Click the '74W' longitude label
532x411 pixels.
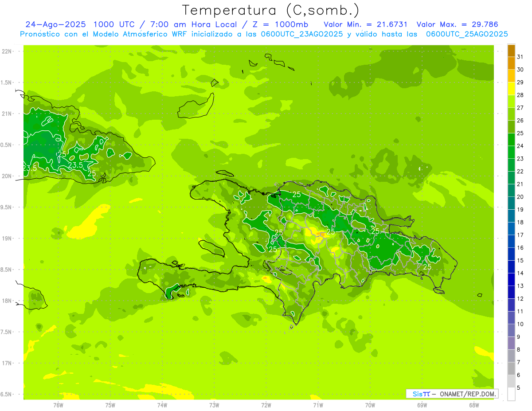(162, 405)
